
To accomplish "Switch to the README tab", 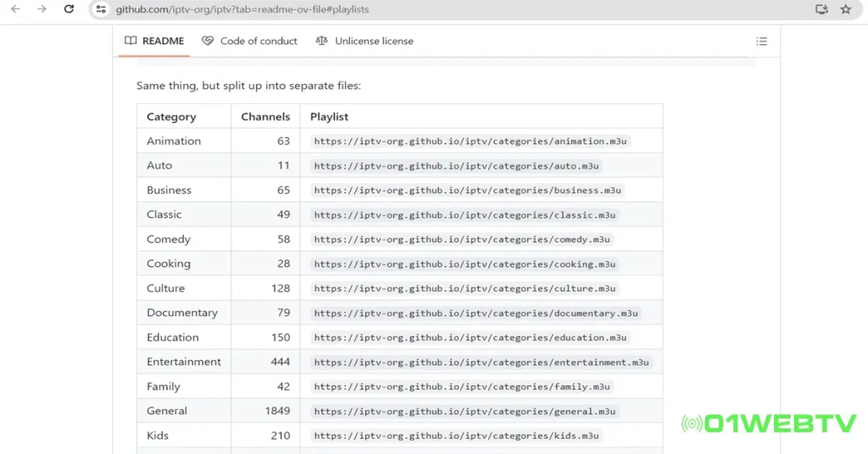I will [154, 41].
